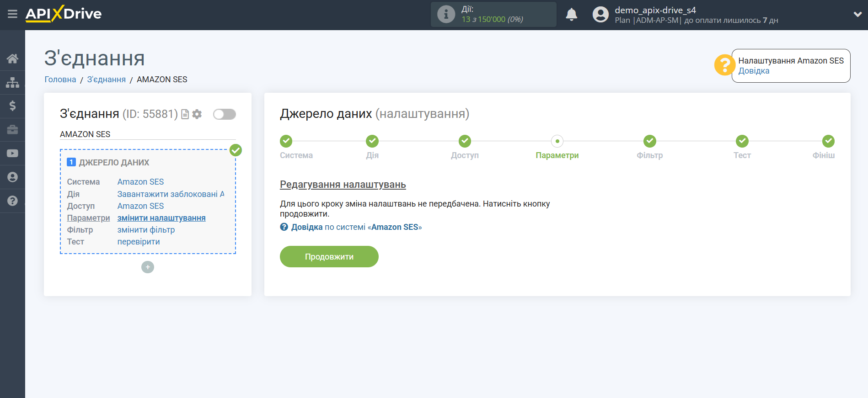Click the home icon in sidebar
Viewport: 868px width, 398px height.
pos(12,58)
